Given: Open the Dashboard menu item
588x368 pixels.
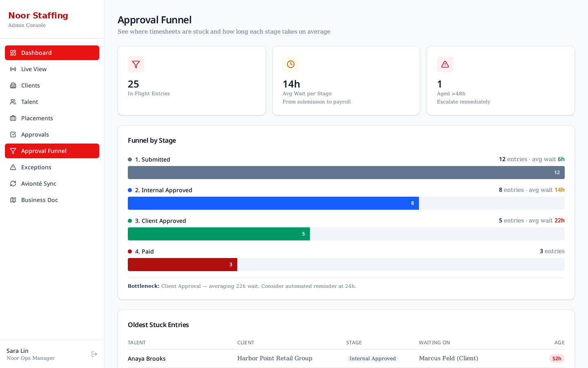Looking at the screenshot, I should (x=52, y=53).
